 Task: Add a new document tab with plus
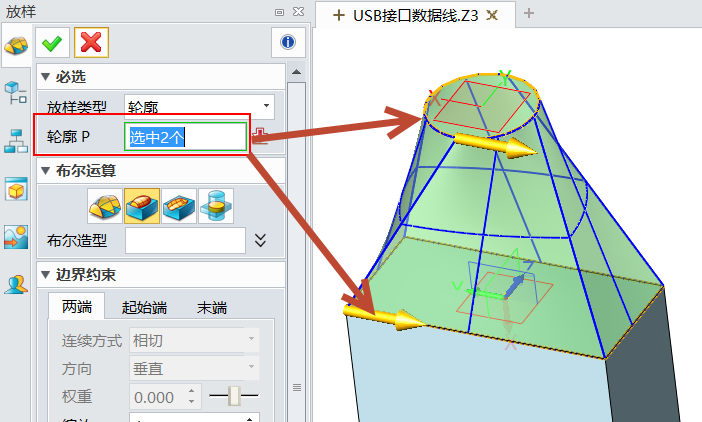coord(529,14)
